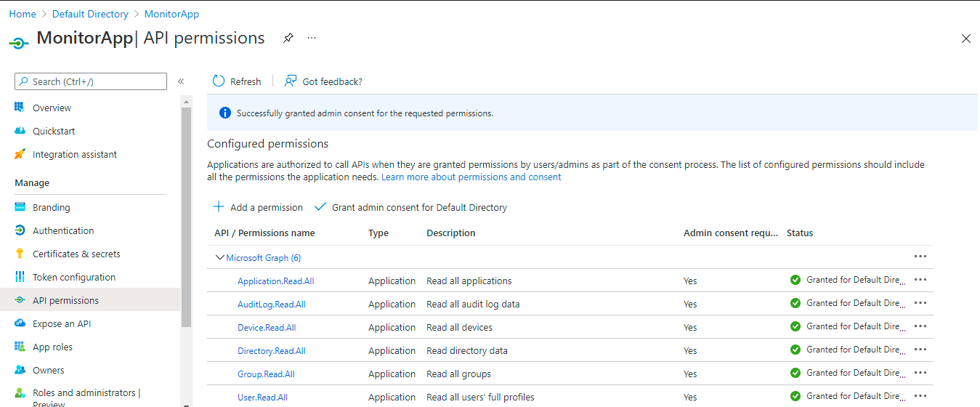Click Add a permission label

(267, 207)
